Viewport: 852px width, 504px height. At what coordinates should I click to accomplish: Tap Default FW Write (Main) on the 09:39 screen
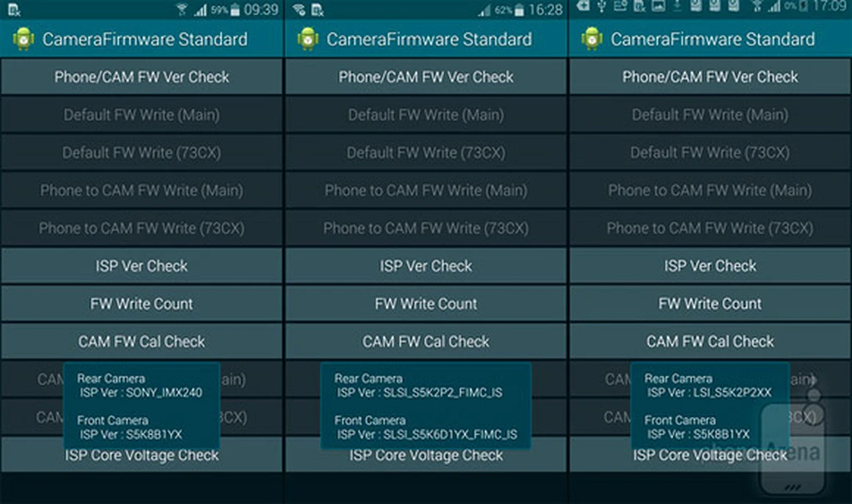pos(141,115)
